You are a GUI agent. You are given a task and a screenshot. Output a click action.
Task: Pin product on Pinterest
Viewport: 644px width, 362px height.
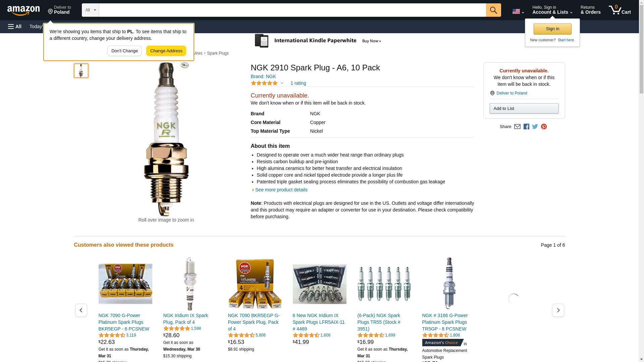tap(544, 127)
